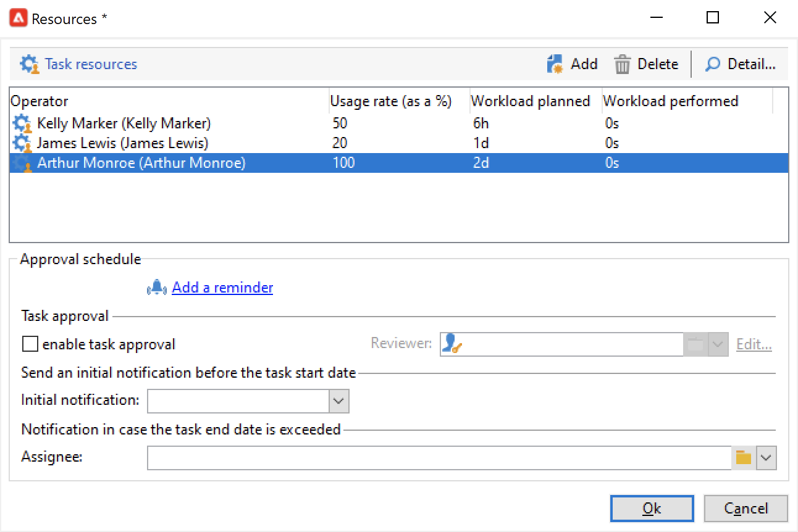Click the reminder bell icon

click(157, 288)
